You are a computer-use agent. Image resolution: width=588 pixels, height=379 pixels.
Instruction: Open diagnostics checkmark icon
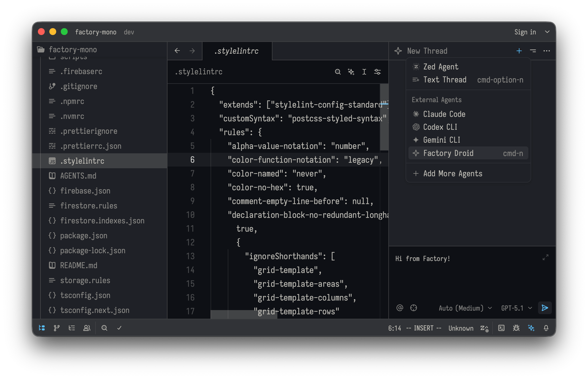(119, 328)
